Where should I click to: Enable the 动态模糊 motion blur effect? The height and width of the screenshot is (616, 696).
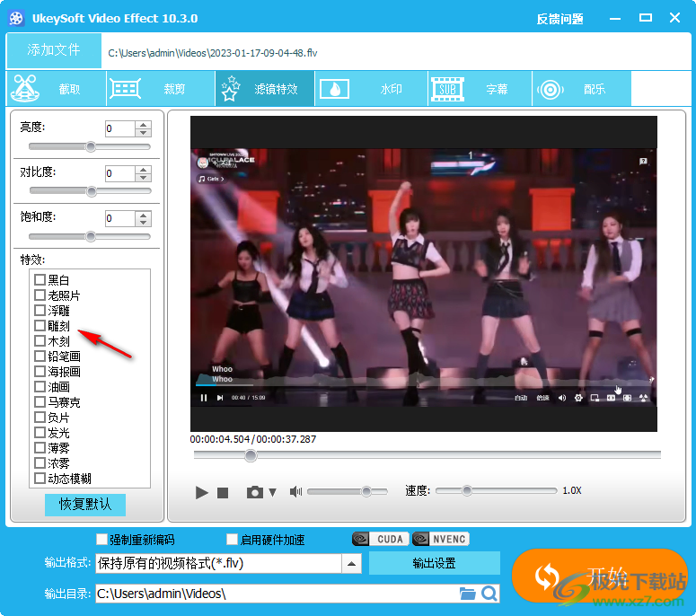(40, 479)
